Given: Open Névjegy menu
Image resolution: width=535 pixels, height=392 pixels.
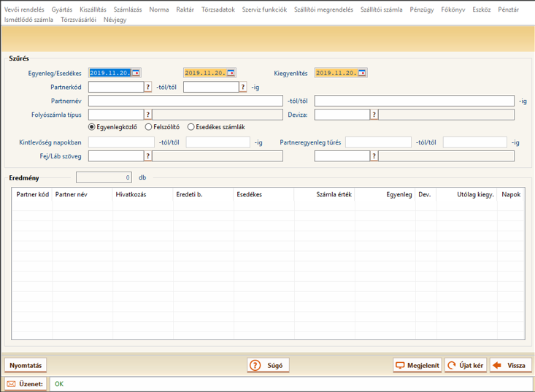Looking at the screenshot, I should click(x=115, y=20).
